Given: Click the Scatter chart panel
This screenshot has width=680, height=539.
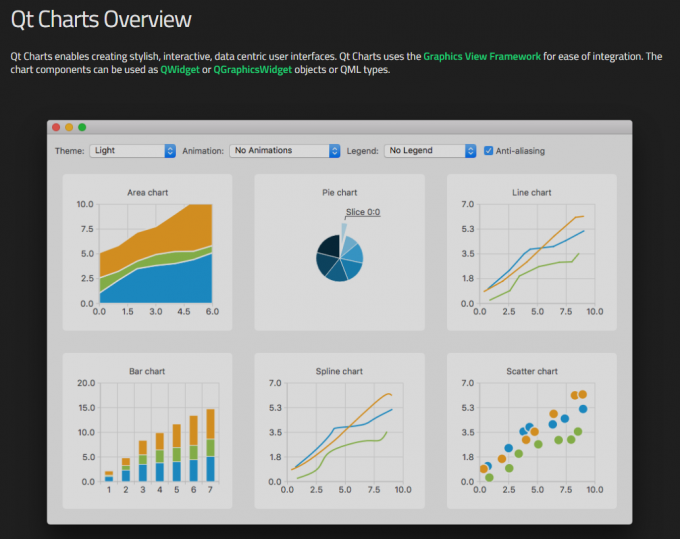Looking at the screenshot, I should (x=531, y=430).
